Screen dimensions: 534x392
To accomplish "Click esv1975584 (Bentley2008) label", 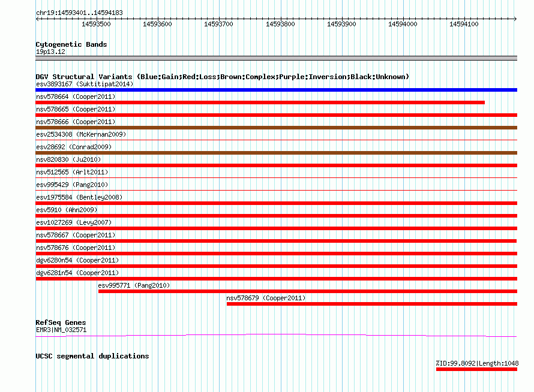I will (79, 197).
